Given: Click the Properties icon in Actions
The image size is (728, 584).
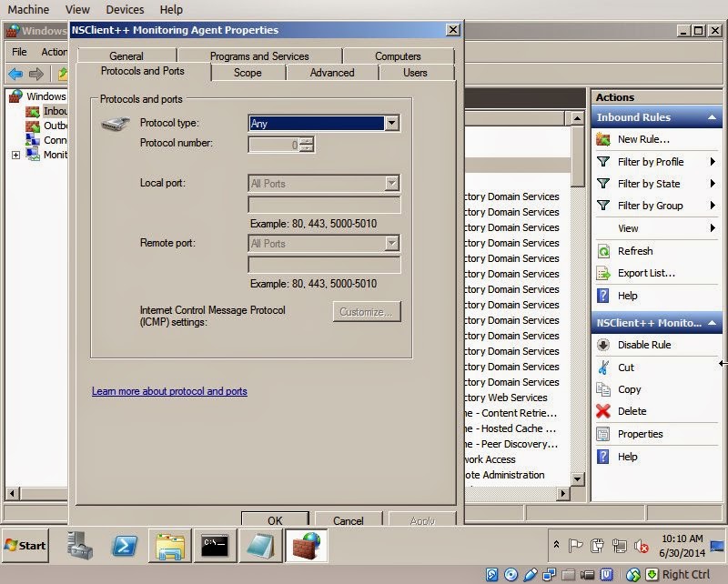Looking at the screenshot, I should point(602,434).
